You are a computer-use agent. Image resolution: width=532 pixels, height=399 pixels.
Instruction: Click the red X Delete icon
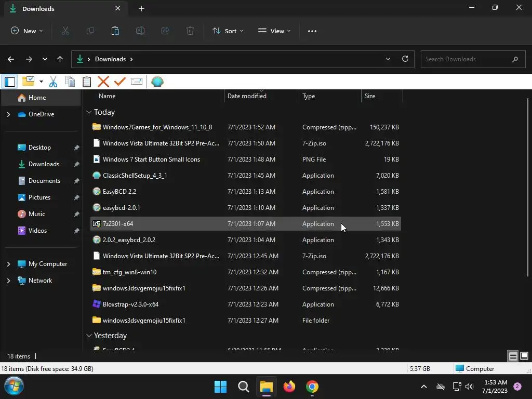point(103,82)
